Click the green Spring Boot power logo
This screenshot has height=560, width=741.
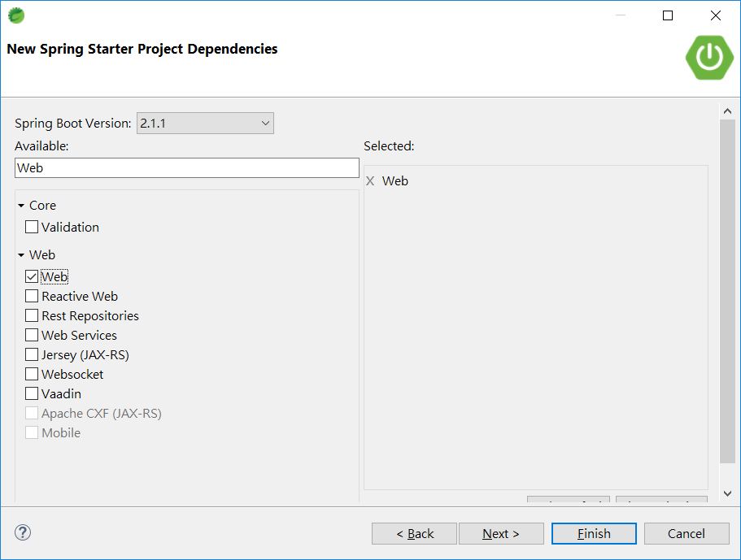(708, 58)
